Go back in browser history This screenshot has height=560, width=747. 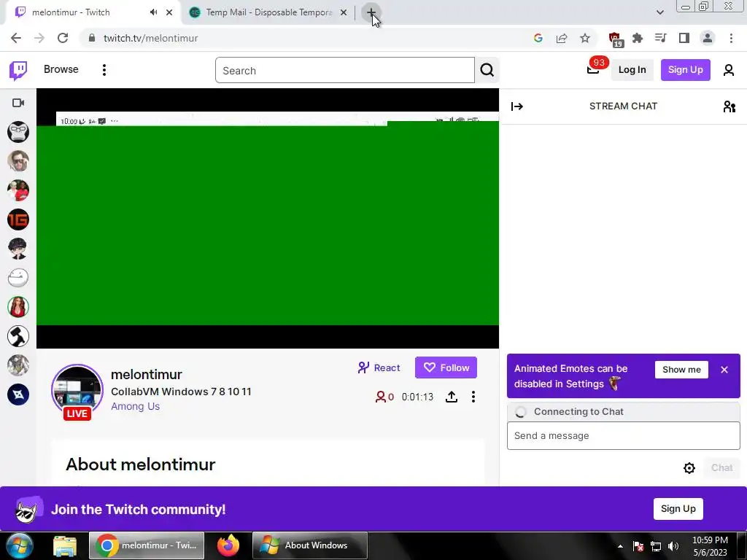pos(16,38)
